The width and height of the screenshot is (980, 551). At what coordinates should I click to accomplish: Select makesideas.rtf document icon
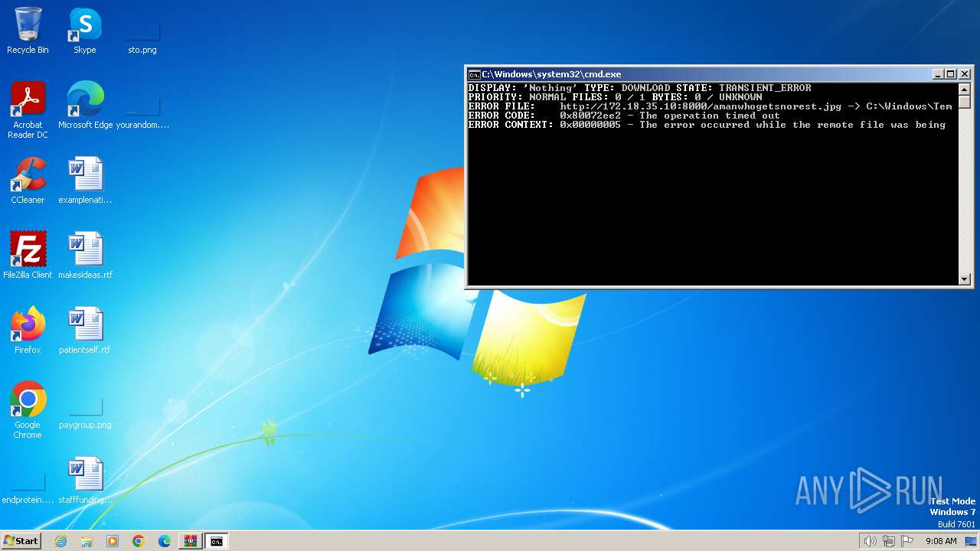point(85,256)
